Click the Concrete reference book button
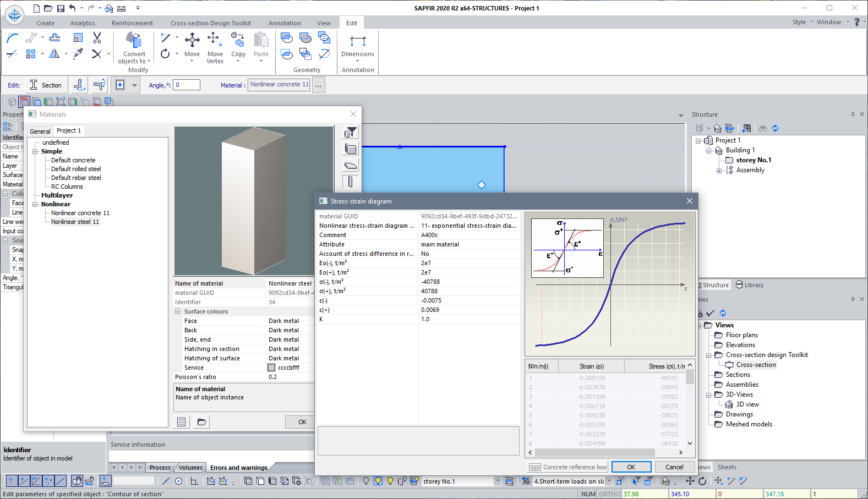The height and width of the screenshot is (499, 868). click(568, 467)
